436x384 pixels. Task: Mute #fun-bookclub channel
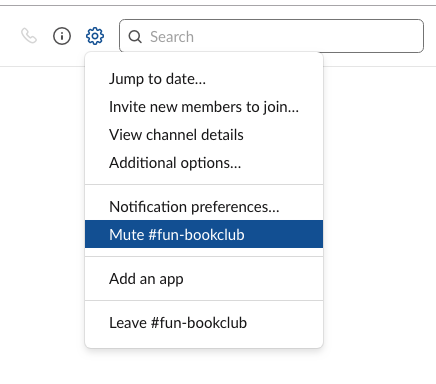[204, 234]
